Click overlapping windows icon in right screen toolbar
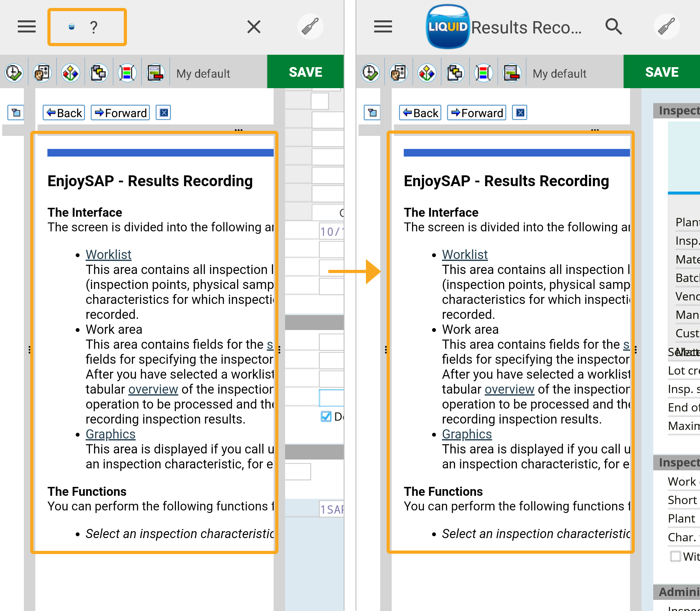The width and height of the screenshot is (700, 611). [x=455, y=73]
